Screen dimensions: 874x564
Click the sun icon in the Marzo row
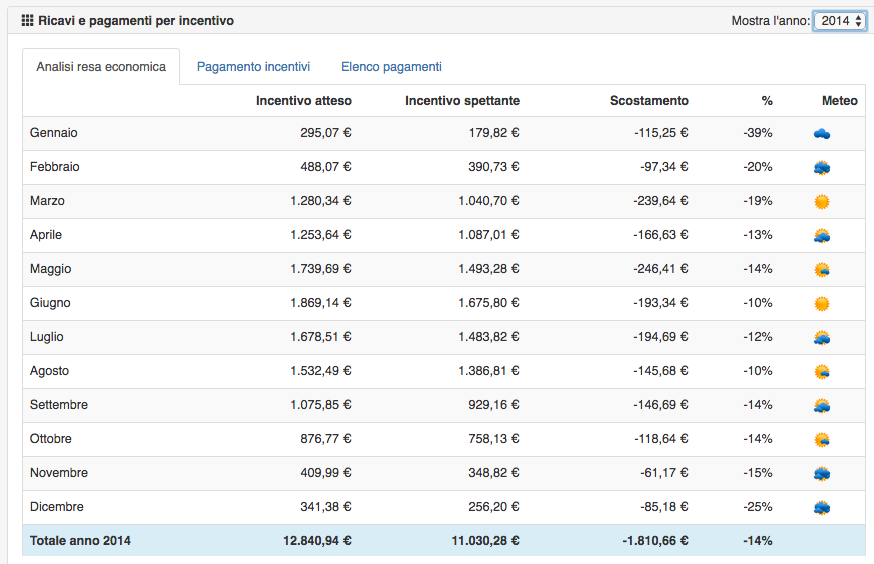click(822, 201)
